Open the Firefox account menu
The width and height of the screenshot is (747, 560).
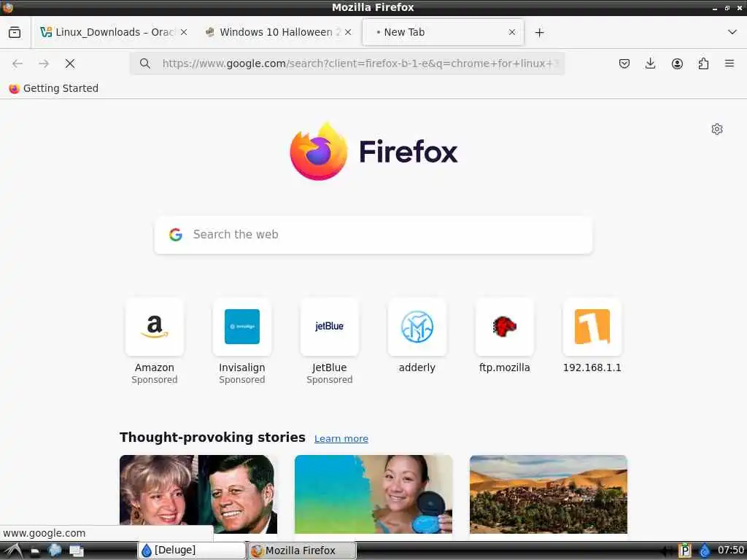(677, 63)
